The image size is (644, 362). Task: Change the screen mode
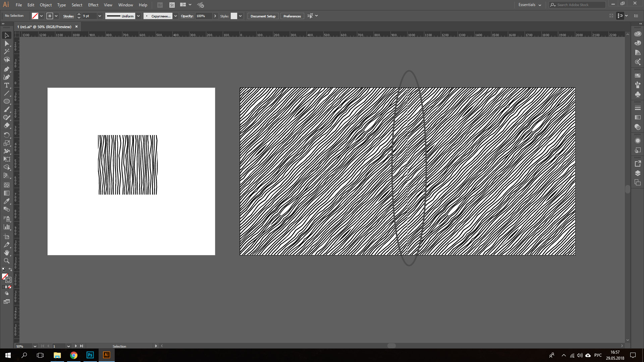tap(6, 302)
